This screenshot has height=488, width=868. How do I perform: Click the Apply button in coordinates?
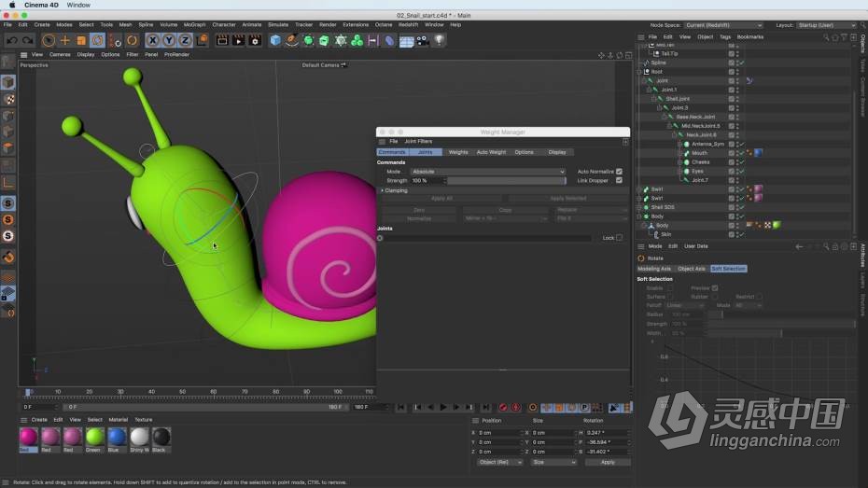(x=608, y=462)
